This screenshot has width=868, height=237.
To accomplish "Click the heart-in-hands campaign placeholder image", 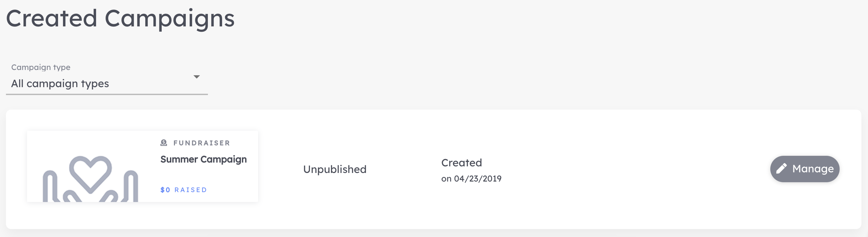I will click(x=90, y=179).
